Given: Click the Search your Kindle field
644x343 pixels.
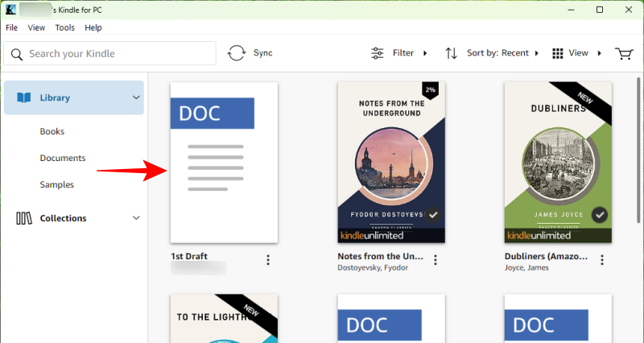Looking at the screenshot, I should [109, 53].
